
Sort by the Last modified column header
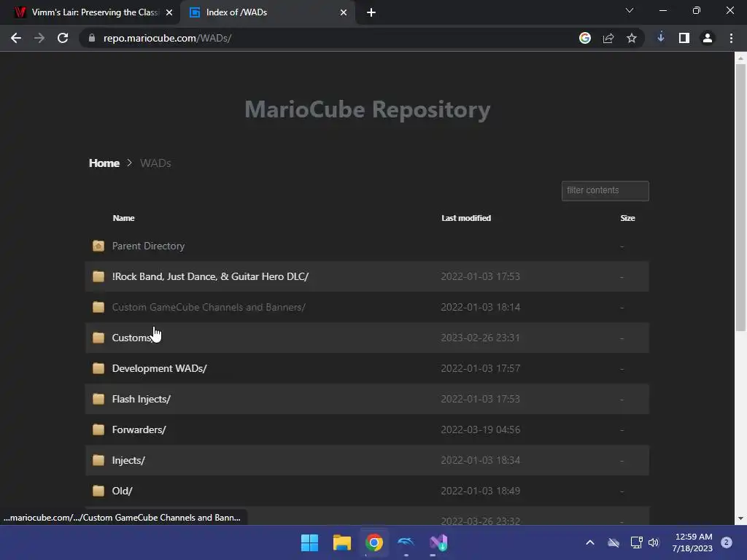tap(466, 218)
